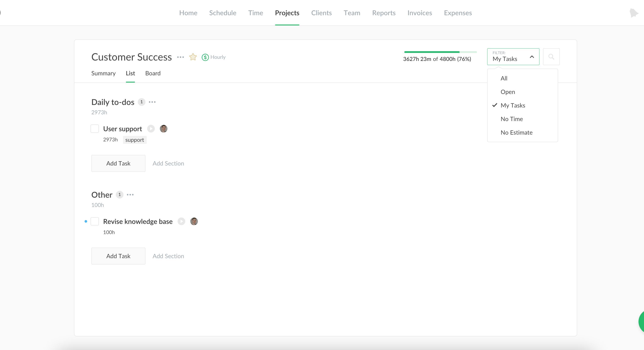Choose the No Estimate filter option
Viewport: 644px width, 350px height.
(516, 132)
